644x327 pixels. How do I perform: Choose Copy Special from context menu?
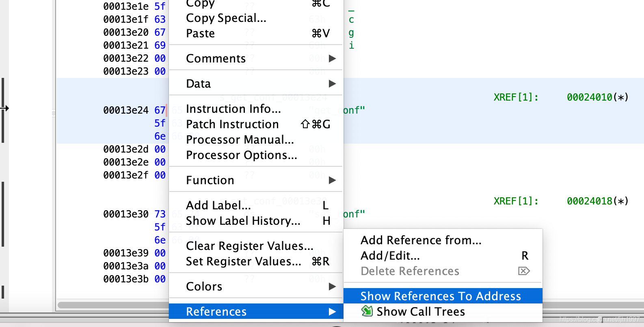coord(226,18)
